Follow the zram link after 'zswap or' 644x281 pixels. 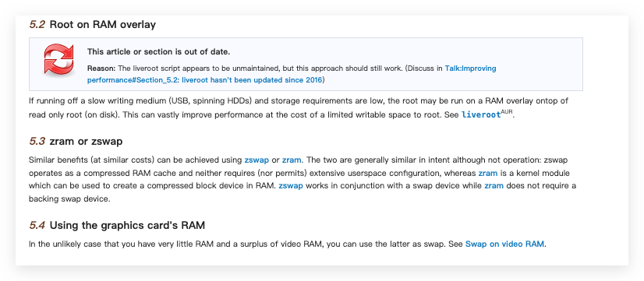(x=292, y=160)
